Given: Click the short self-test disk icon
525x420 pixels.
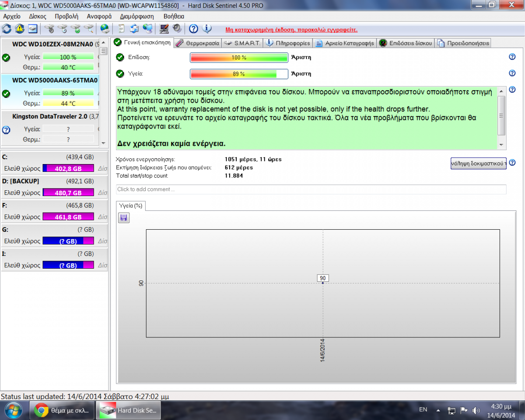Looking at the screenshot, I should [49, 29].
